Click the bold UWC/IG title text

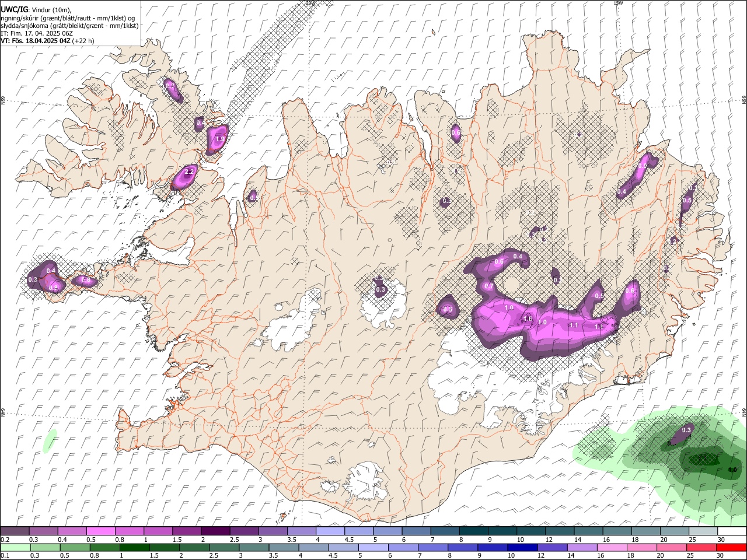14,9
